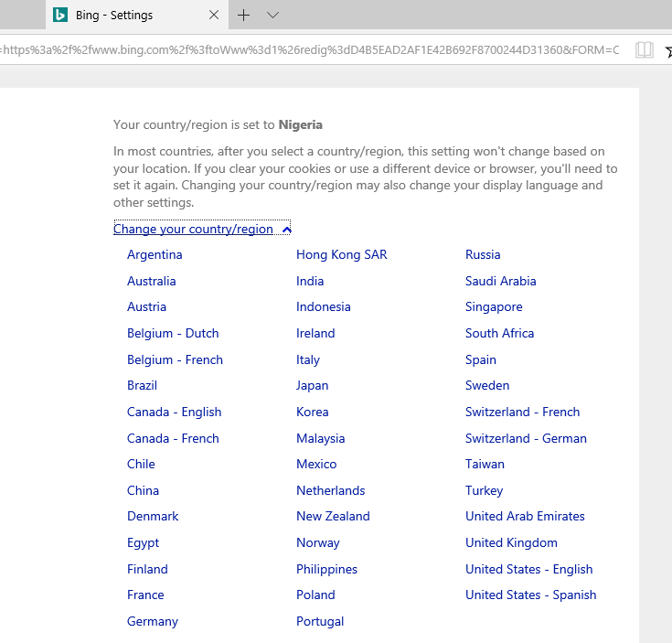The image size is (672, 643).
Task: Select Italy
Action: tap(308, 360)
